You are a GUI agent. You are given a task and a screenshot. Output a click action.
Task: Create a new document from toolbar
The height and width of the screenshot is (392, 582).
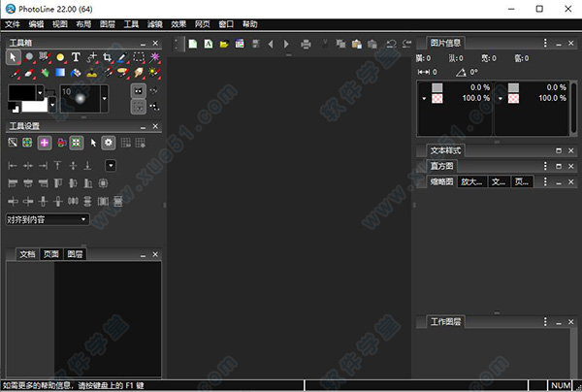click(x=193, y=45)
